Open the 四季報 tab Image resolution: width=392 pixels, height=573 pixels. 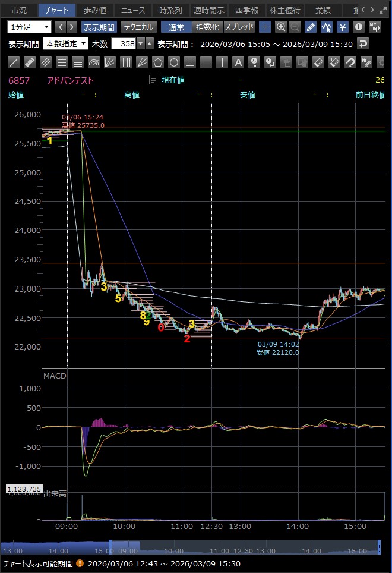(245, 10)
